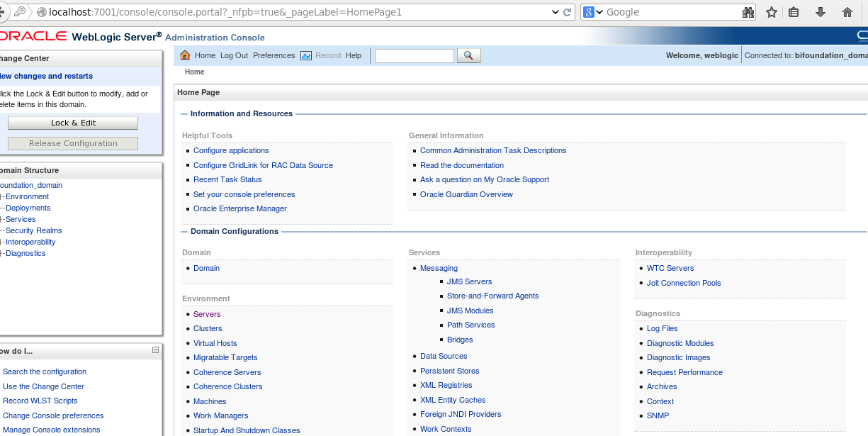Click Home breadcrumb link
The image size is (868, 436).
coord(194,72)
